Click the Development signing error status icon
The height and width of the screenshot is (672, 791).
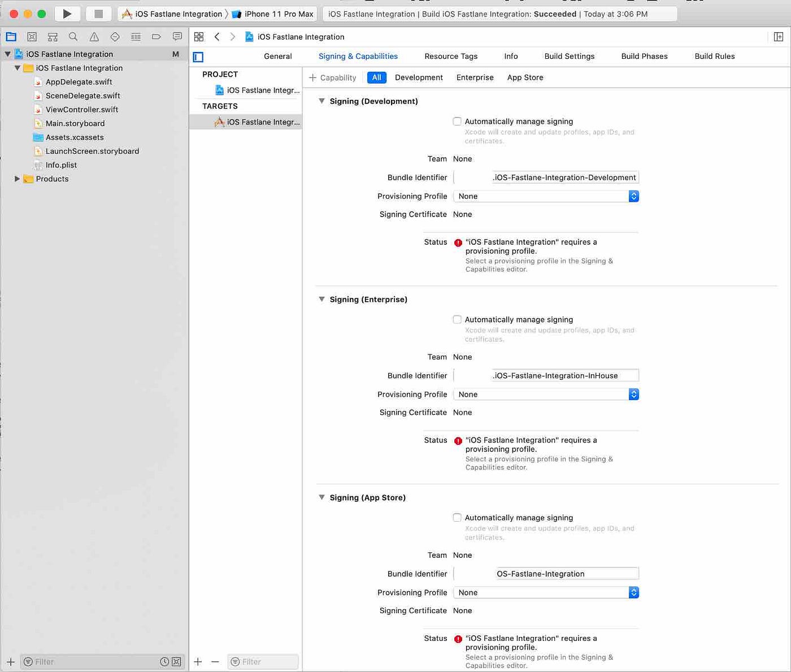458,243
